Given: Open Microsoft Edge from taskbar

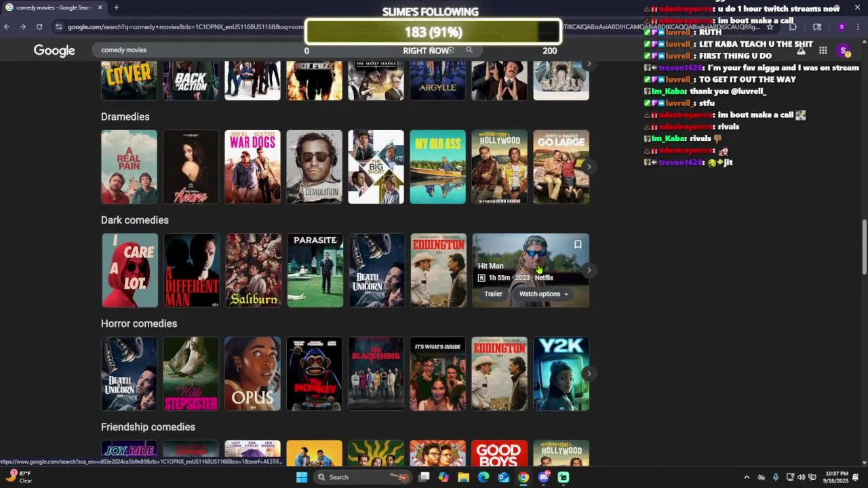Looking at the screenshot, I should tap(484, 477).
